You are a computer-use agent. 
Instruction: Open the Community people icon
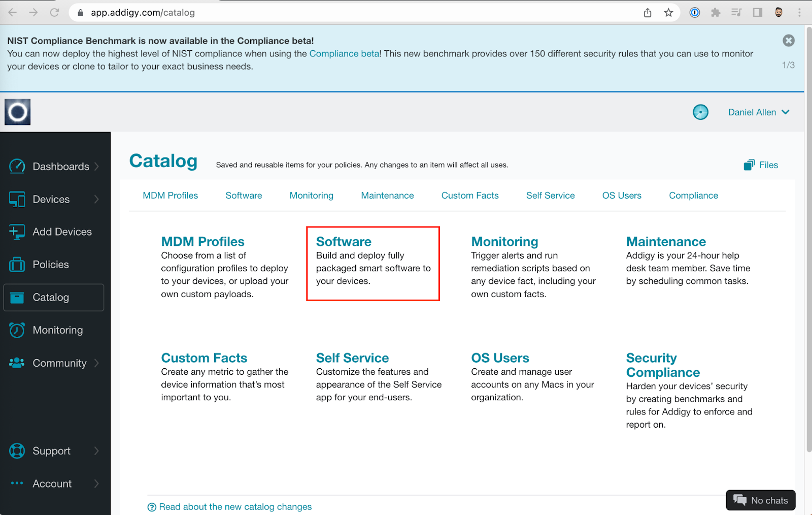pyautogui.click(x=17, y=363)
